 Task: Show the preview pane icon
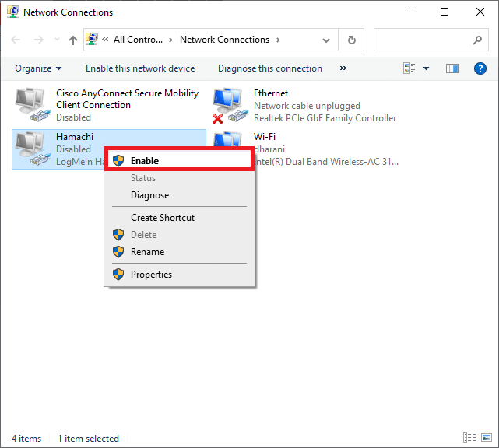click(x=452, y=68)
